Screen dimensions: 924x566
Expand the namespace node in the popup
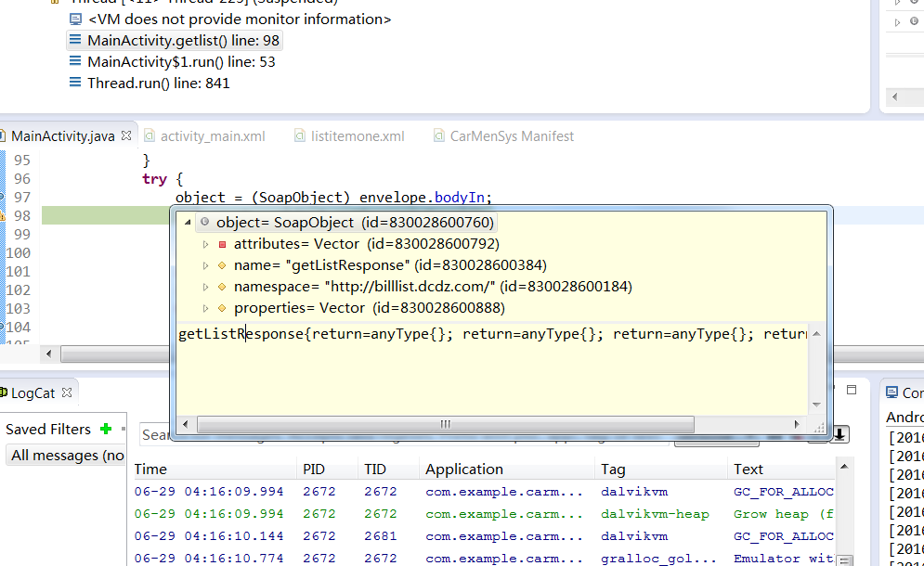[205, 286]
